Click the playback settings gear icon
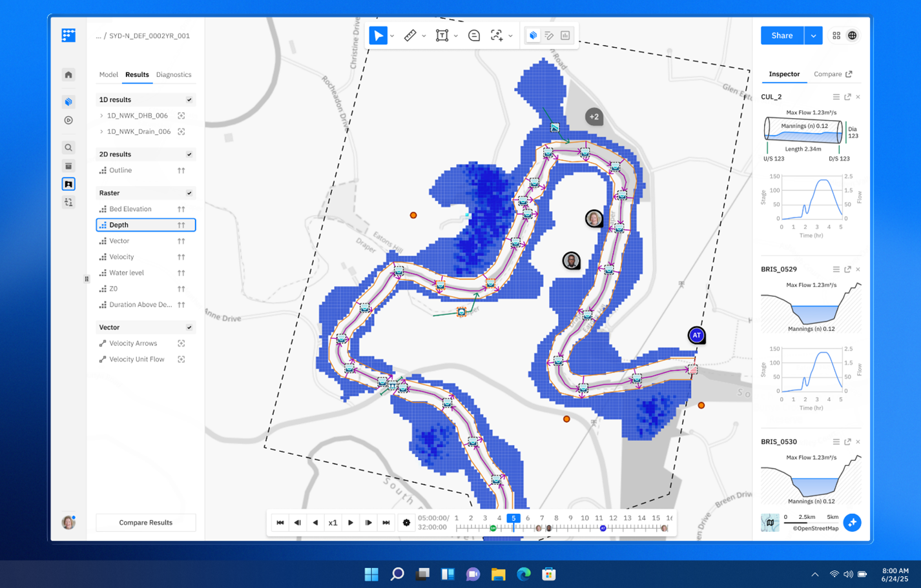This screenshot has width=921, height=588. [x=406, y=523]
